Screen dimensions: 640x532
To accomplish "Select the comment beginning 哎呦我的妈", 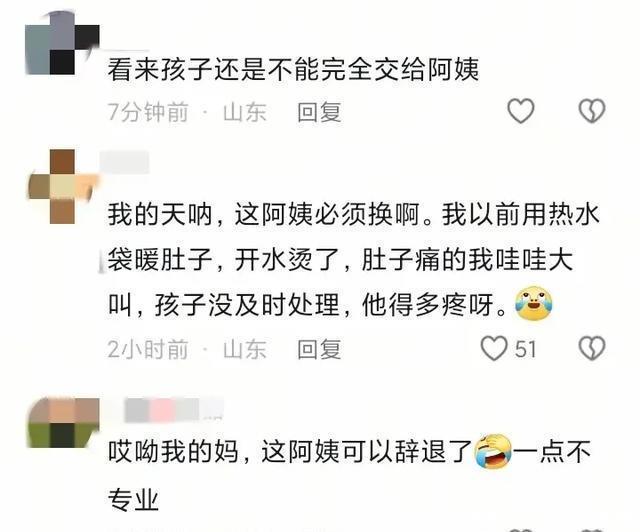I will pyautogui.click(x=349, y=475).
